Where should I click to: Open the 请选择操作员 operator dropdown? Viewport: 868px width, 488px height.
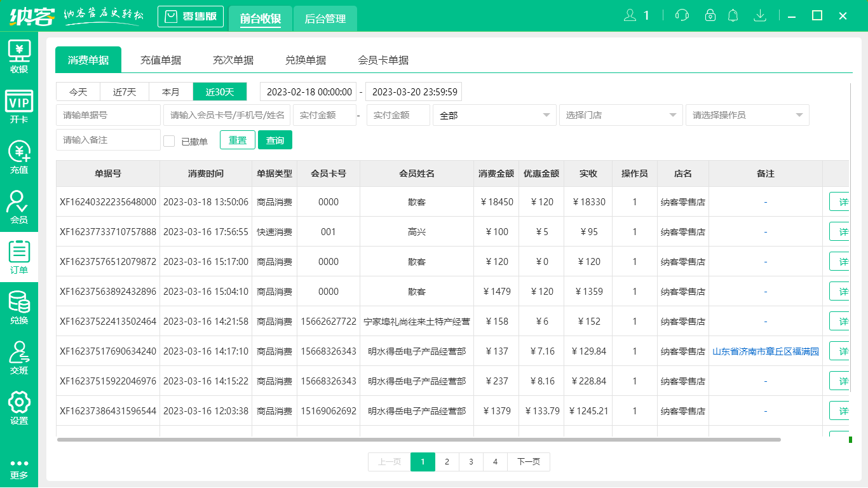pyautogui.click(x=747, y=115)
